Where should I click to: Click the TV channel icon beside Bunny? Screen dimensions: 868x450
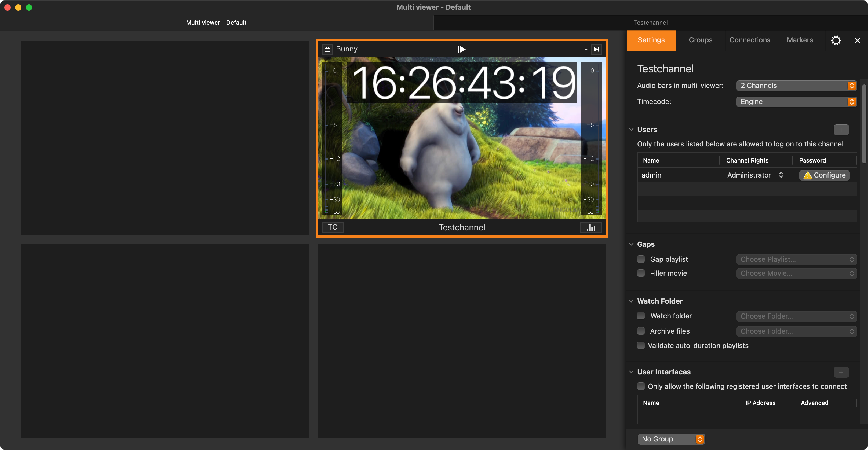[327, 49]
